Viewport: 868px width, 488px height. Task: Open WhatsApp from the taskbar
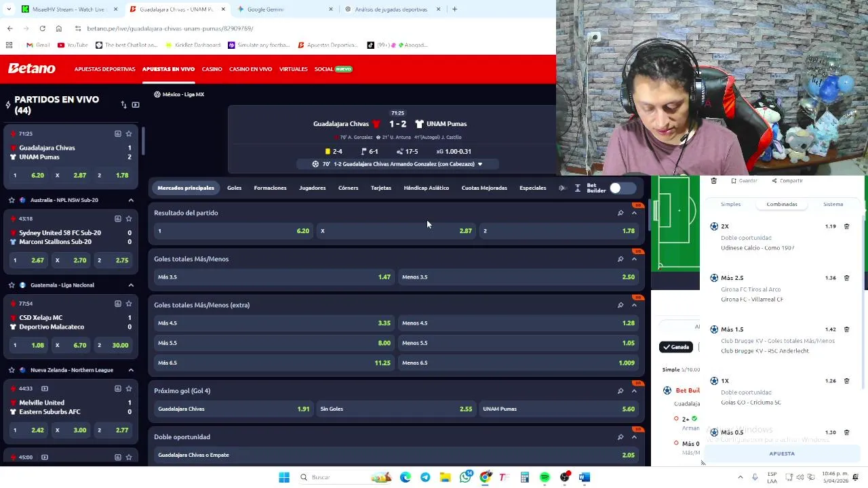465,477
